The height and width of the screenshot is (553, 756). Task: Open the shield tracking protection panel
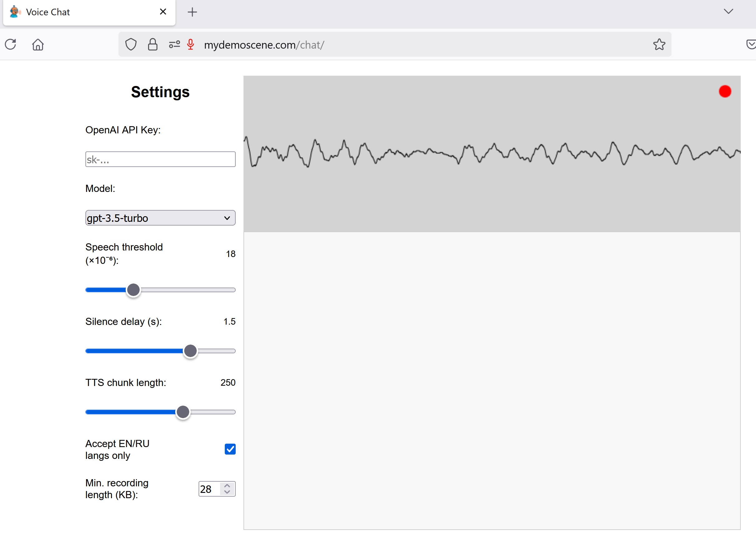point(131,44)
